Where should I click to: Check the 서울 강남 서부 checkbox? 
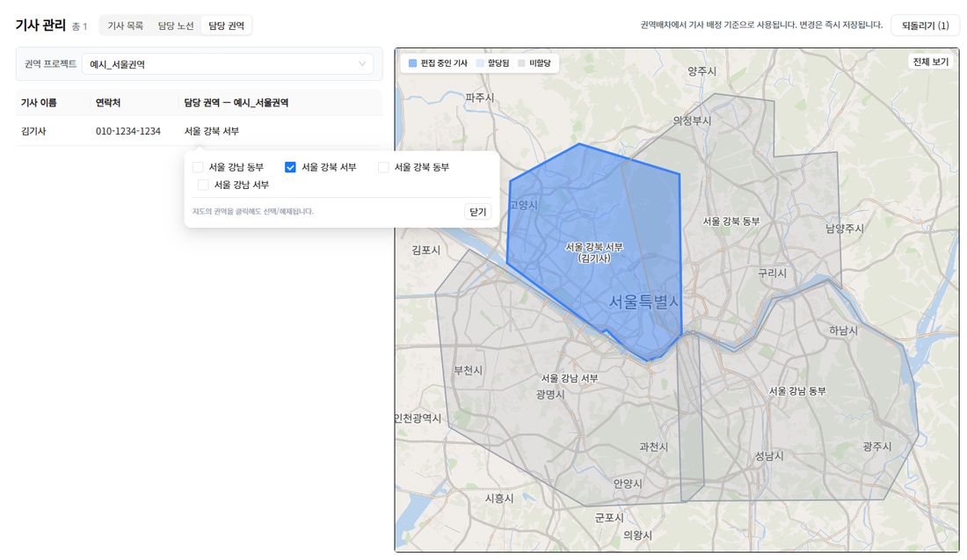click(203, 185)
